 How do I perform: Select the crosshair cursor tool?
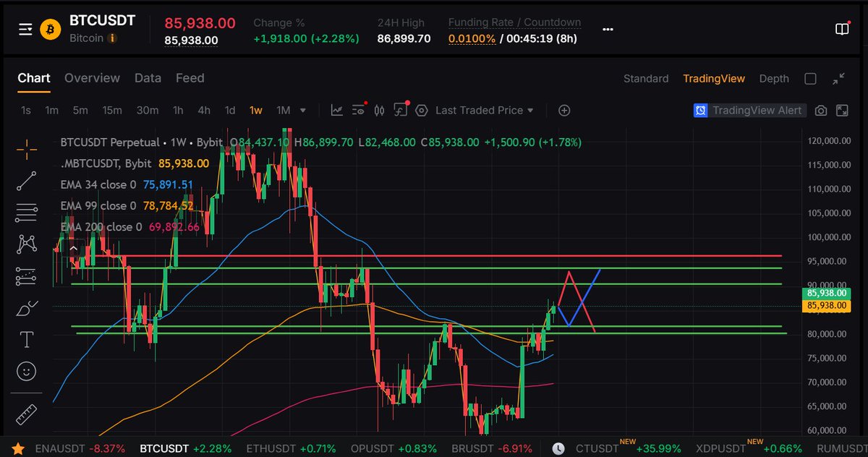click(x=27, y=150)
